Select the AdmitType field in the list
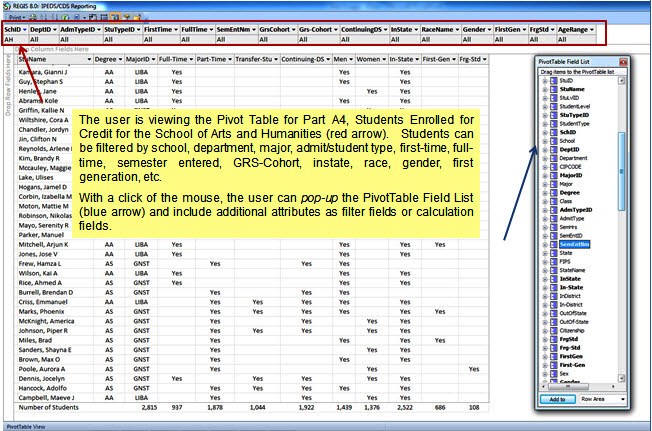Image resolution: width=652 pixels, height=431 pixels. click(x=571, y=219)
